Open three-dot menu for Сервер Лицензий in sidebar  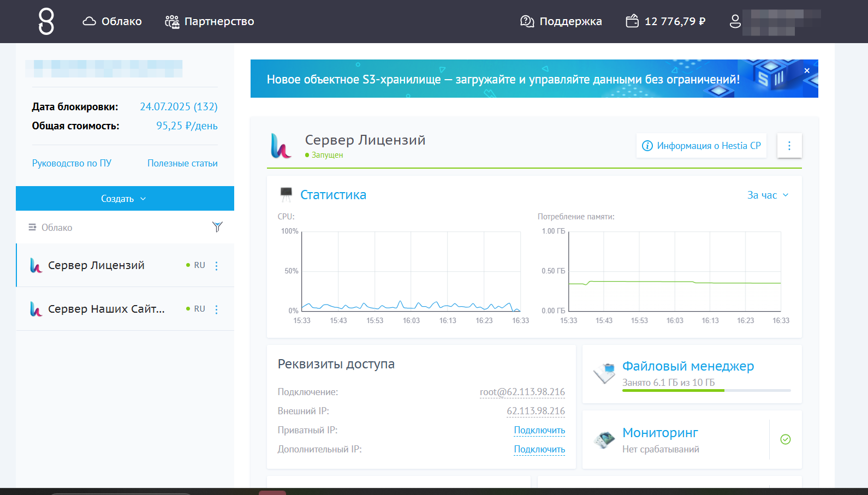[x=217, y=266]
